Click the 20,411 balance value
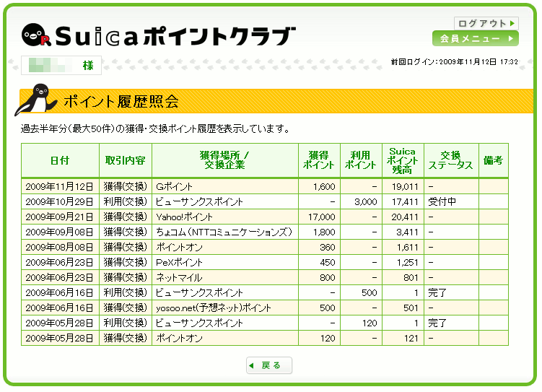 pos(405,217)
